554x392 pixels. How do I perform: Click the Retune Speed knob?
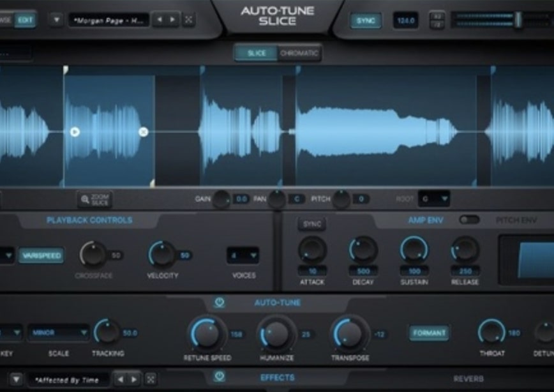pos(207,334)
